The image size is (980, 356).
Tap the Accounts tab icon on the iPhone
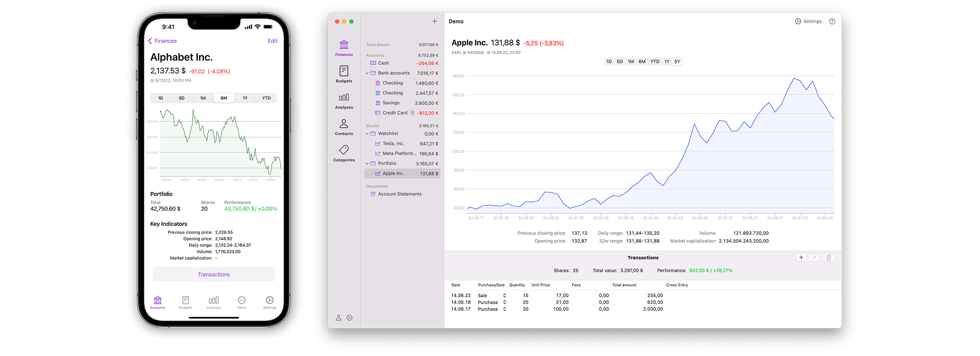point(158,300)
